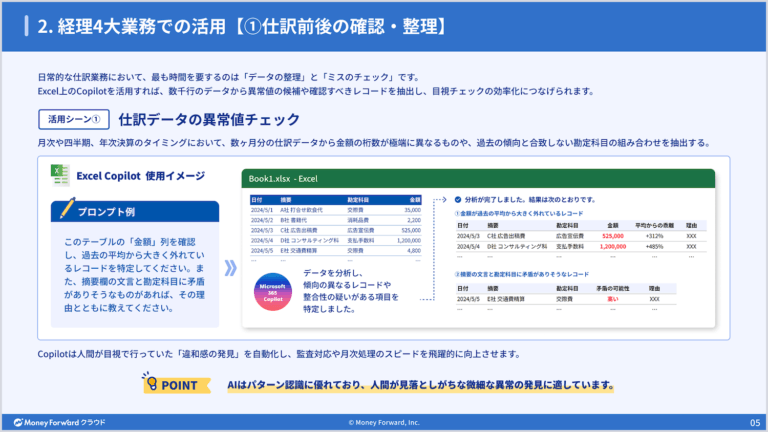
Task: Click the date 2024/5/1 in the source table
Action: tap(262, 210)
